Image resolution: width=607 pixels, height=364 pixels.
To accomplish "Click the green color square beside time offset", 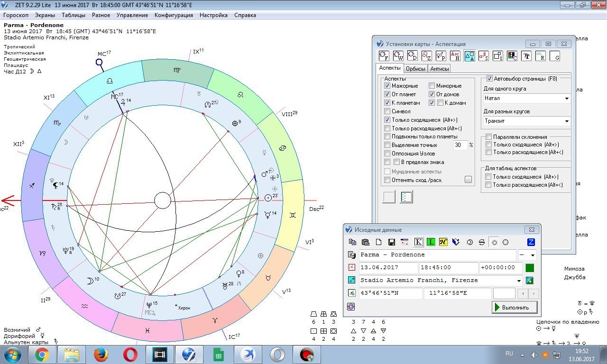I will (x=530, y=268).
